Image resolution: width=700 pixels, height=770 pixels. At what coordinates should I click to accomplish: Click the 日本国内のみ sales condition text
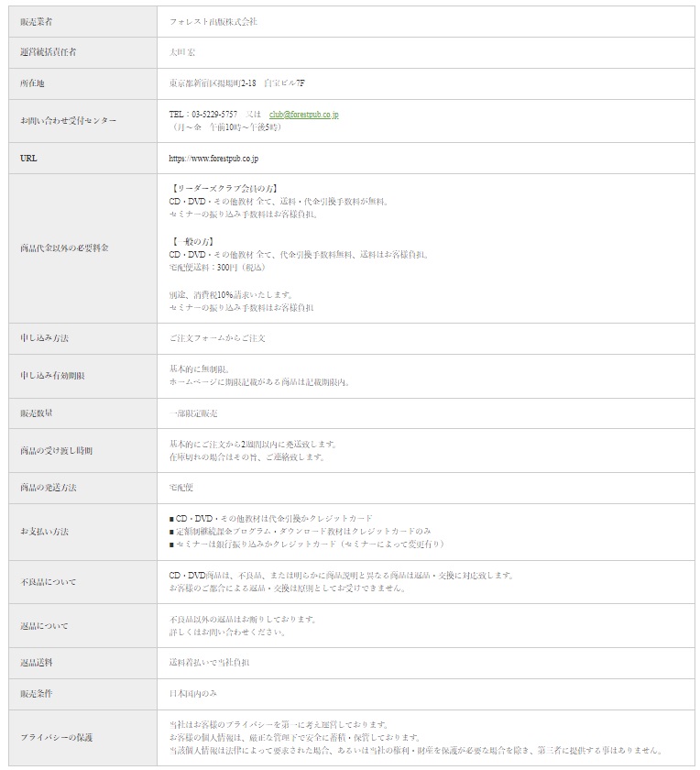(x=193, y=694)
